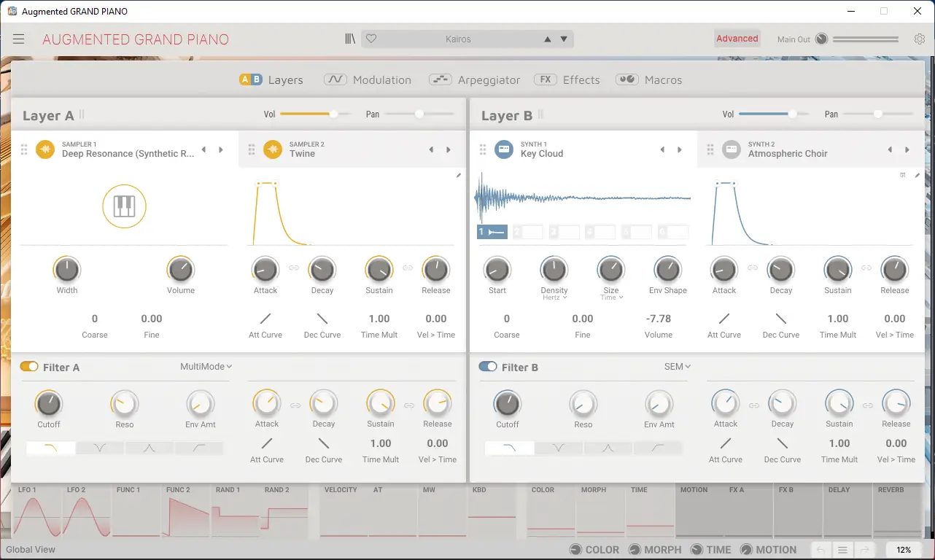
Task: Click the LFO 1 modulation slot
Action: coord(36,512)
